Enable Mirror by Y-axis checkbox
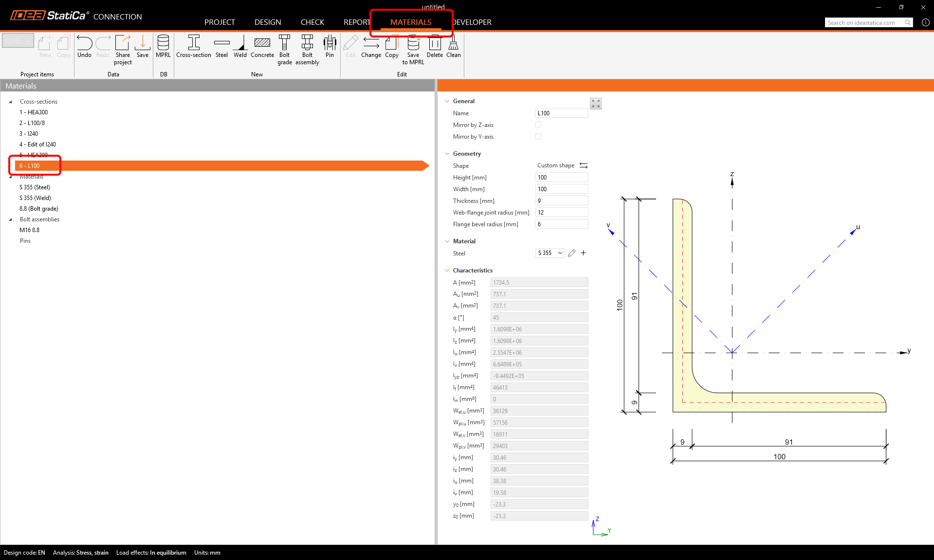 tap(538, 137)
